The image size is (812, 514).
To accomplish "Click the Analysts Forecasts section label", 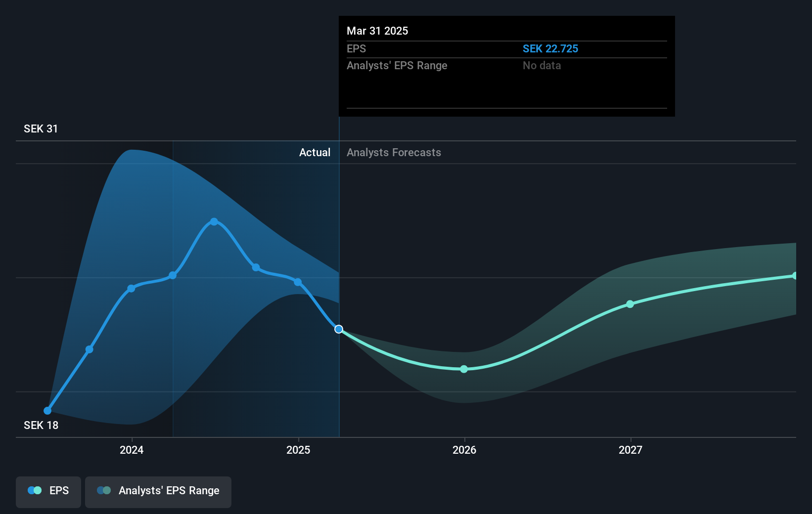I will [x=394, y=153].
